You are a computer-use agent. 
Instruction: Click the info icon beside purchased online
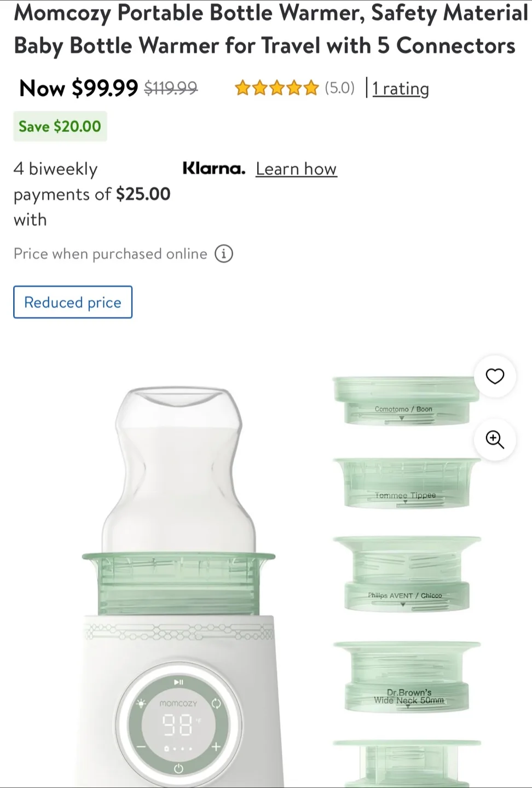tap(224, 254)
